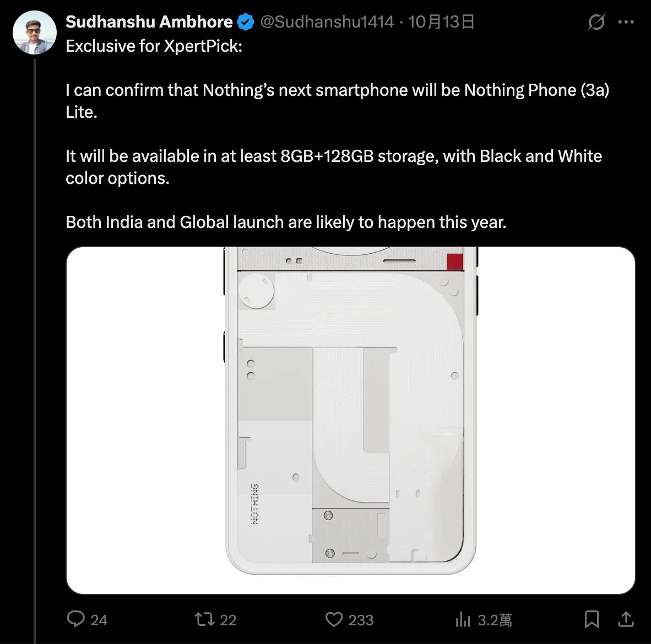The image size is (651, 644).
Task: Click the blue verified badge
Action: 246,23
